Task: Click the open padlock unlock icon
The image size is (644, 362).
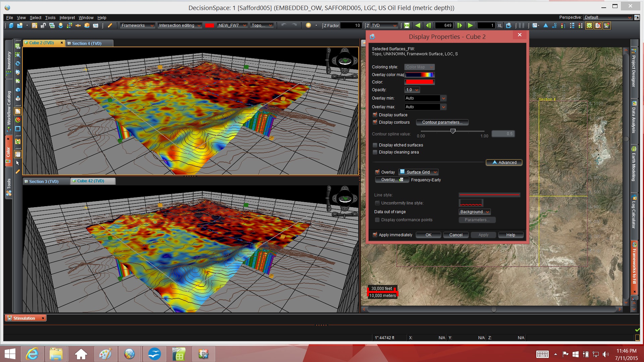Action: (43, 25)
